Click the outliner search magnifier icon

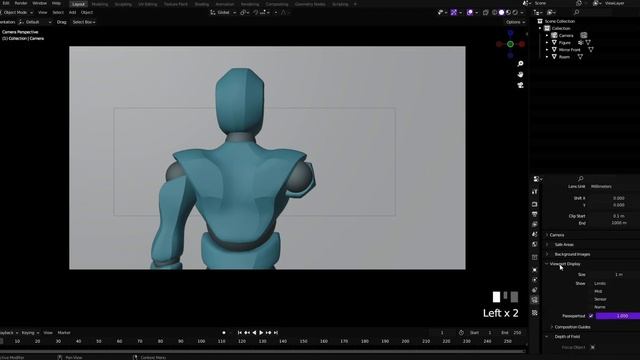(576, 13)
